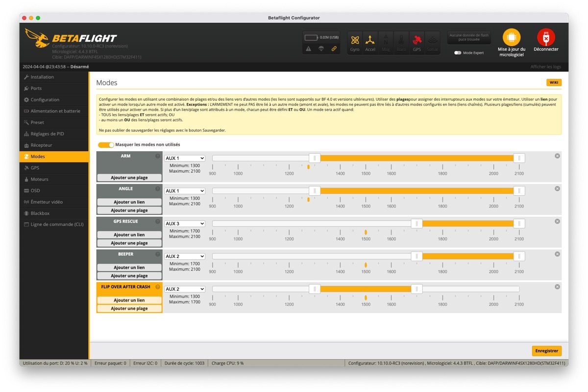Open Preset tab in sidebar
Viewport: 588px width, 392px height.
[54, 123]
